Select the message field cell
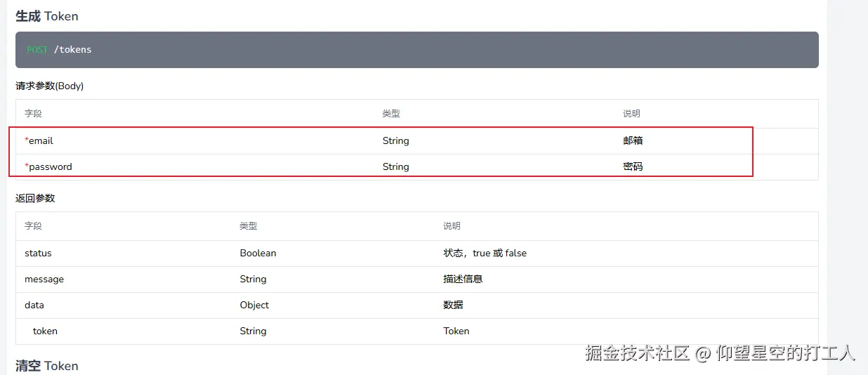Image resolution: width=868 pixels, height=375 pixels. pyautogui.click(x=44, y=279)
